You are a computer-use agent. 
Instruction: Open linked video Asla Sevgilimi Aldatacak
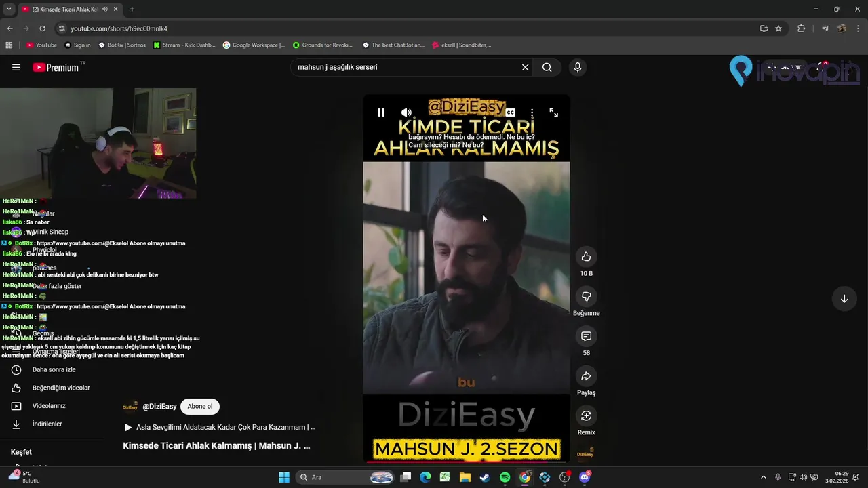pos(220,428)
